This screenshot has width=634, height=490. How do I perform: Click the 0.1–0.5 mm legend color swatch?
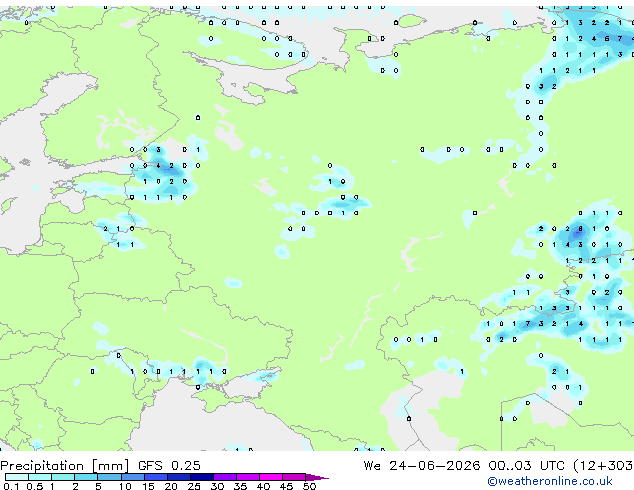(x=17, y=477)
